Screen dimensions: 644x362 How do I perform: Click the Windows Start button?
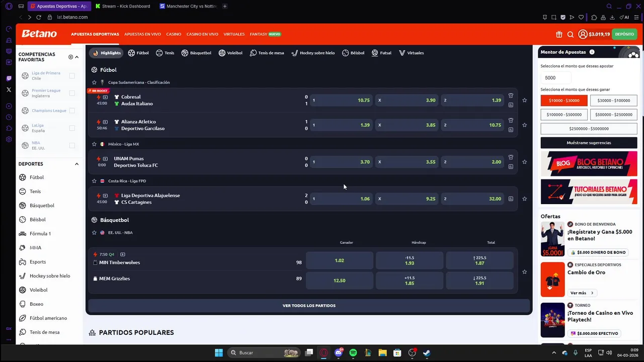click(219, 352)
